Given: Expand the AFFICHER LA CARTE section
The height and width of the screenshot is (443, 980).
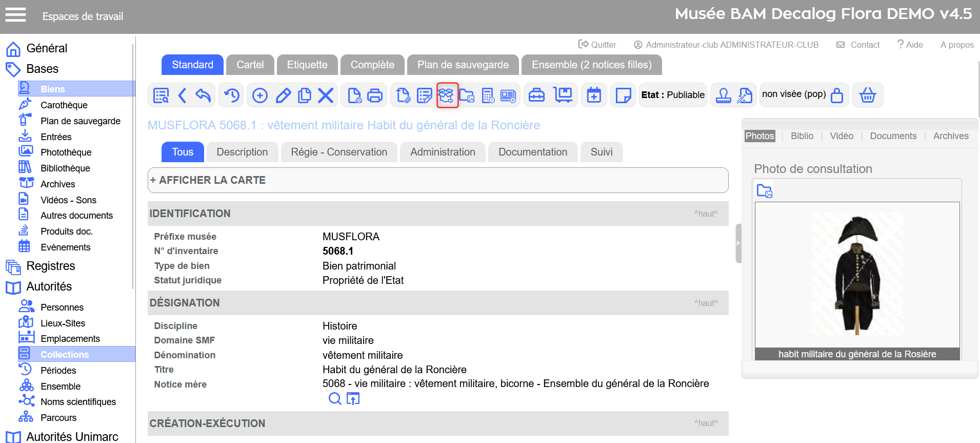Looking at the screenshot, I should point(208,180).
